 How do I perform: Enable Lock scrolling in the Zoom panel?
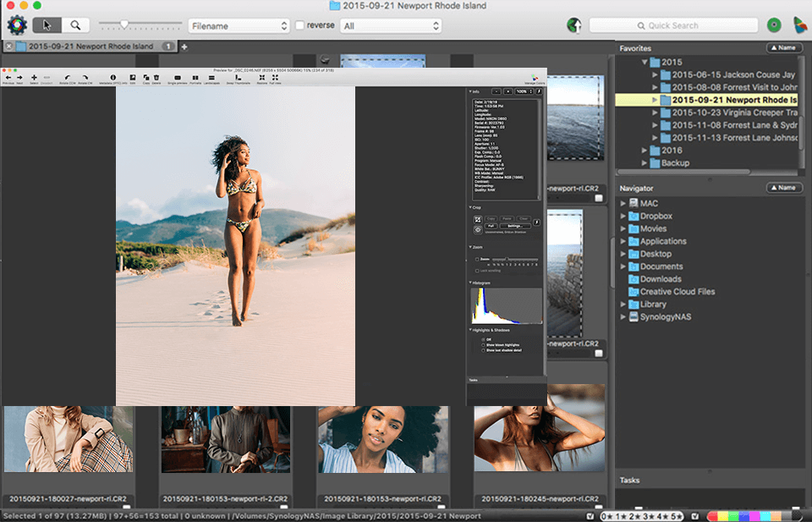pyautogui.click(x=477, y=271)
